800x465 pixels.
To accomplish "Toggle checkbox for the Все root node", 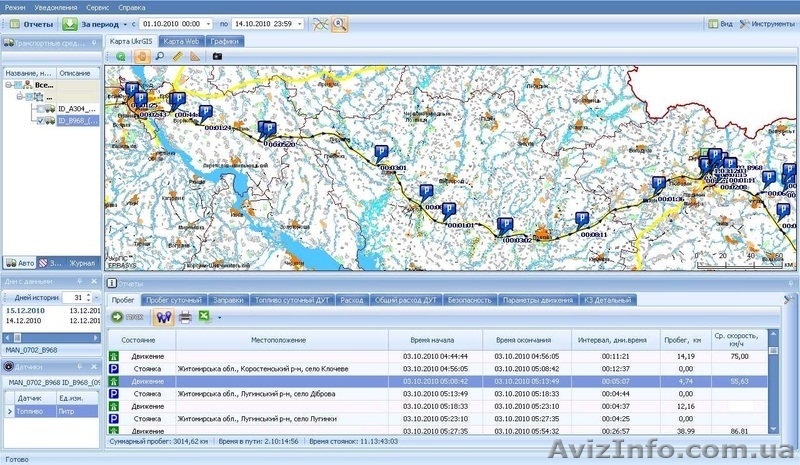I will pyautogui.click(x=18, y=85).
